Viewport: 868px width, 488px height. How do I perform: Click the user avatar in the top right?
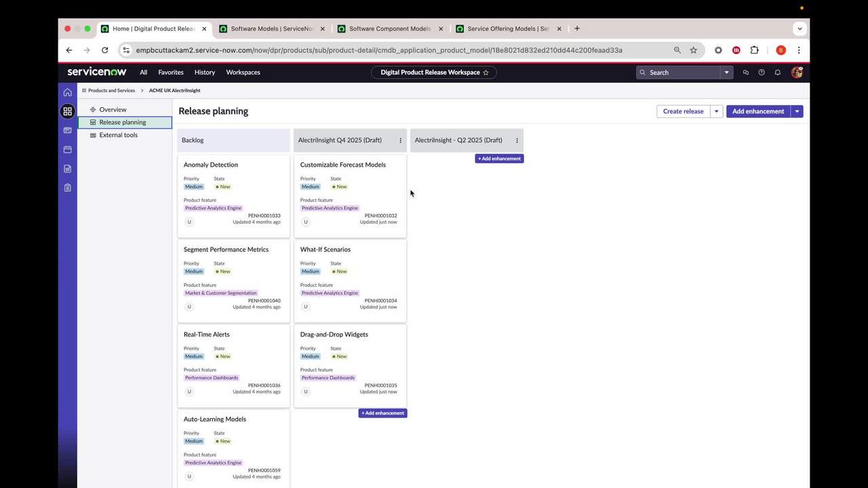(x=797, y=72)
